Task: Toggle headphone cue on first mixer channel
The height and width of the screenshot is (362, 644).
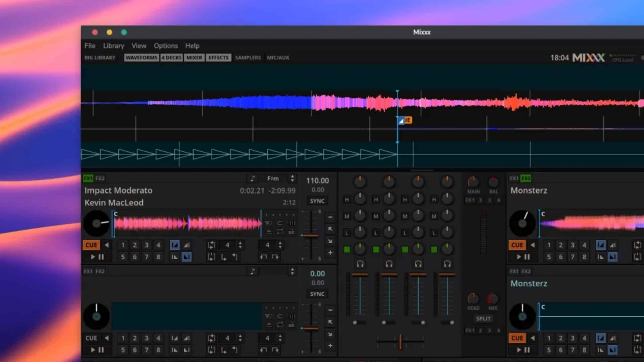Action: tap(360, 264)
